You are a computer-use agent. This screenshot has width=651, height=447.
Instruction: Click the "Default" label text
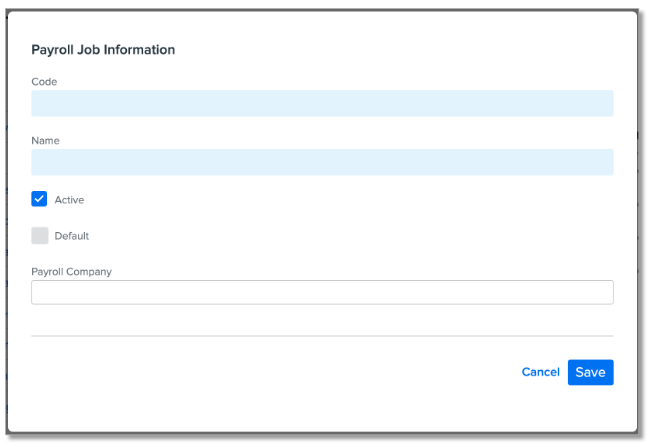[72, 236]
